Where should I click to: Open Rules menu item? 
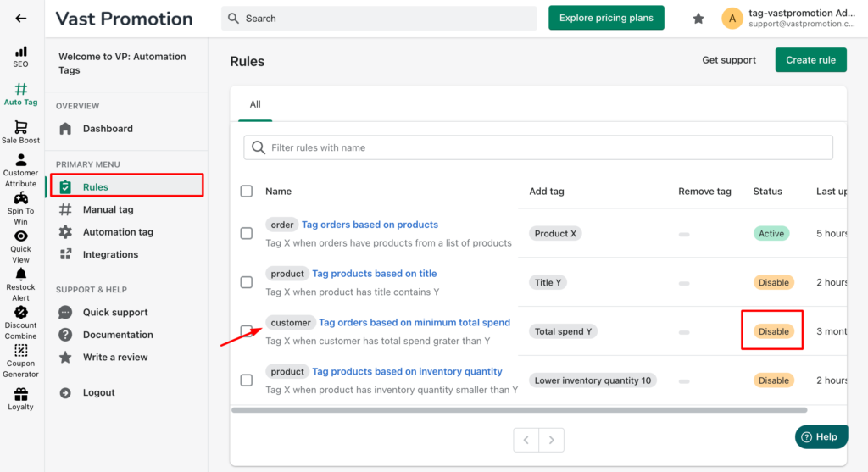click(x=127, y=187)
